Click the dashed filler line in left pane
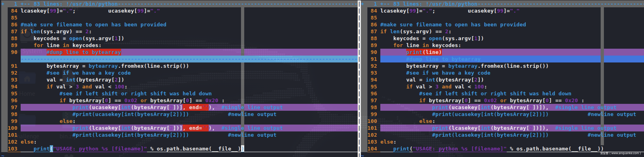 (x=175, y=59)
